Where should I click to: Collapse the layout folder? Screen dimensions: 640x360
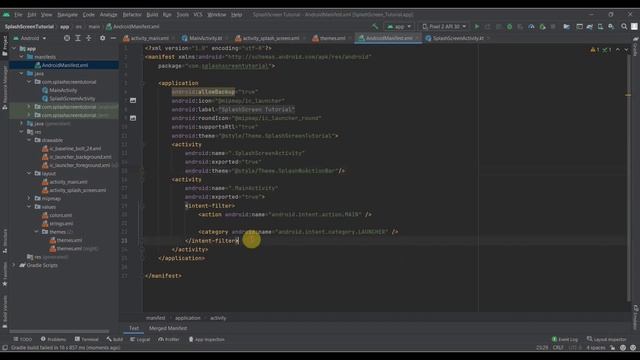29,173
